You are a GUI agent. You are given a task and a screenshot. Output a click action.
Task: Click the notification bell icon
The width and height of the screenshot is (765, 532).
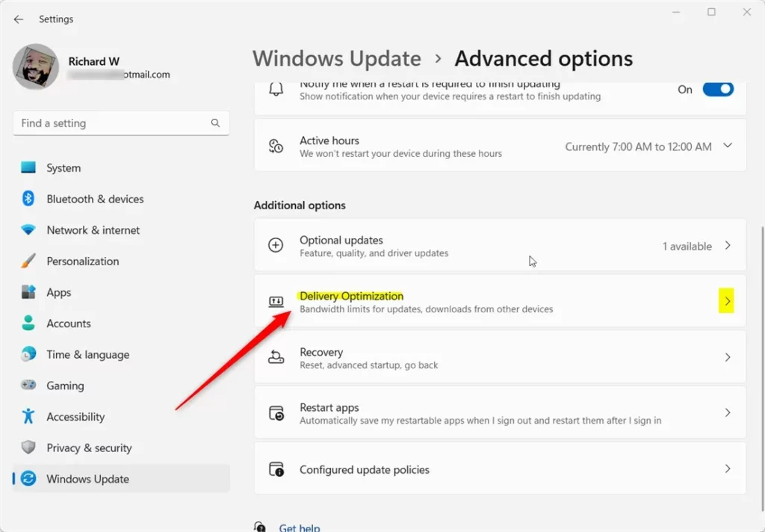276,90
